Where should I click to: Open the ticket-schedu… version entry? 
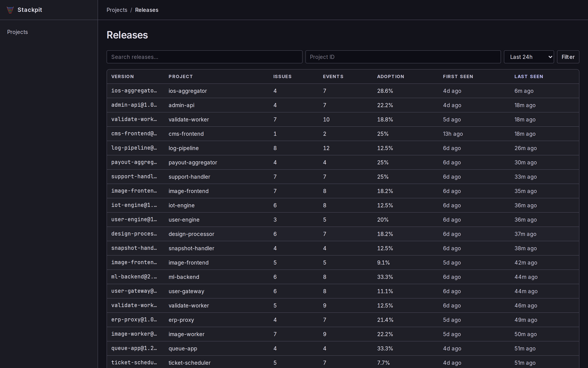134,363
